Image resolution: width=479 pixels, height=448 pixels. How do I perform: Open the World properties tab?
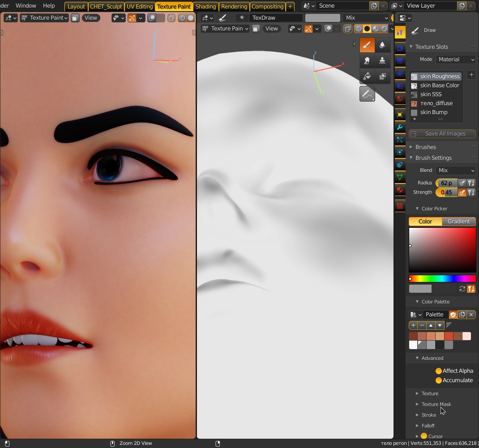tap(400, 98)
